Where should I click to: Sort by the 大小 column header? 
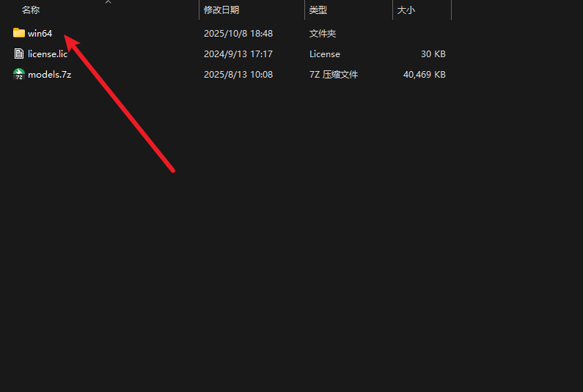(x=406, y=10)
